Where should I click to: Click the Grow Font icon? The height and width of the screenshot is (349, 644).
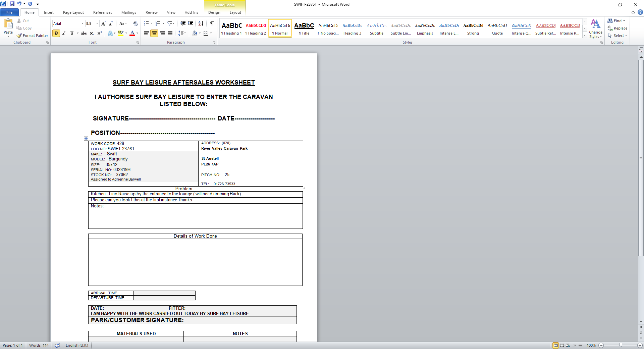click(x=103, y=23)
